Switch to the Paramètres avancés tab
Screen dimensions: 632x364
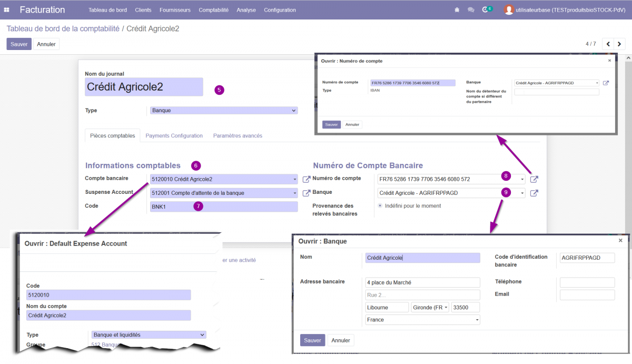pos(238,135)
